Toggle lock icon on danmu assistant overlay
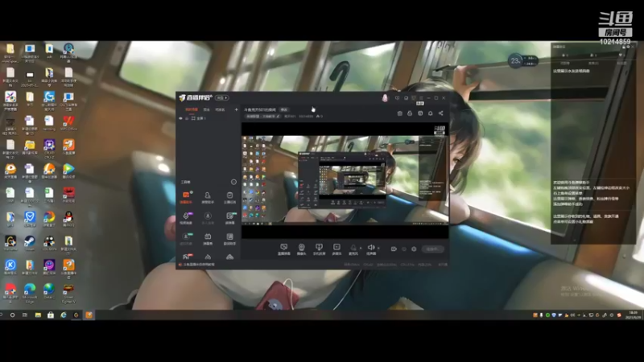 pyautogui.click(x=623, y=47)
